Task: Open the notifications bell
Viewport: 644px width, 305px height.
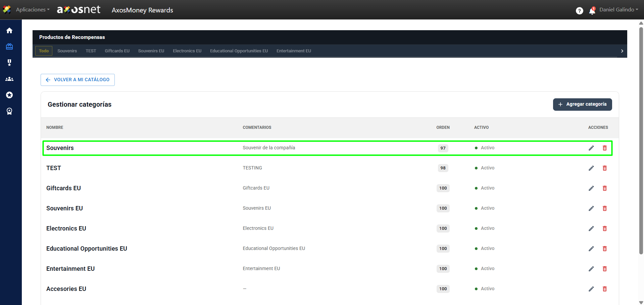Action: 592,11
